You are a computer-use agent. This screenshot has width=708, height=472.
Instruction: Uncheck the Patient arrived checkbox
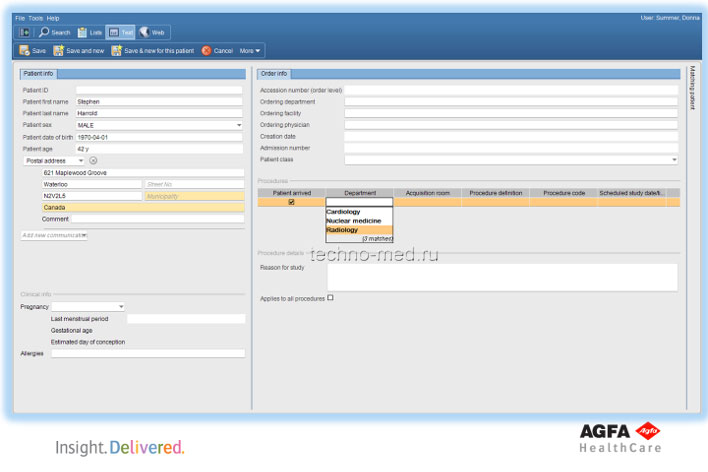(291, 202)
